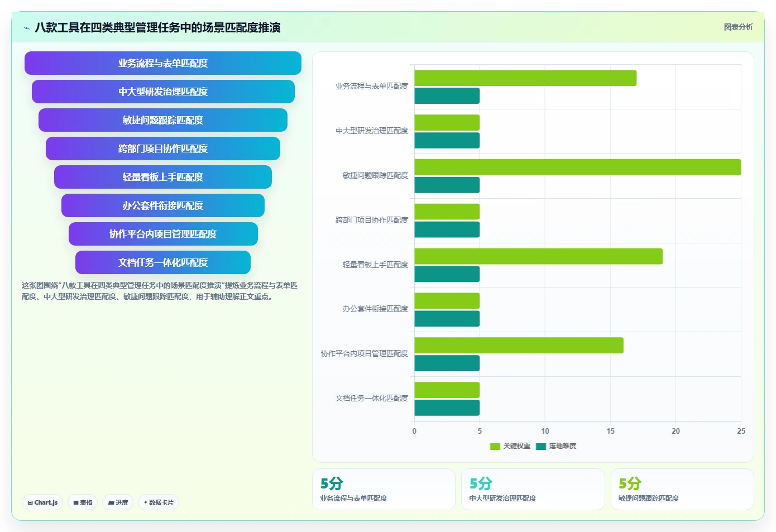Image resolution: width=776 pixels, height=532 pixels.
Task: Click the 关键权重 bar for 业务流程与表单匹配度
Action: click(x=525, y=78)
